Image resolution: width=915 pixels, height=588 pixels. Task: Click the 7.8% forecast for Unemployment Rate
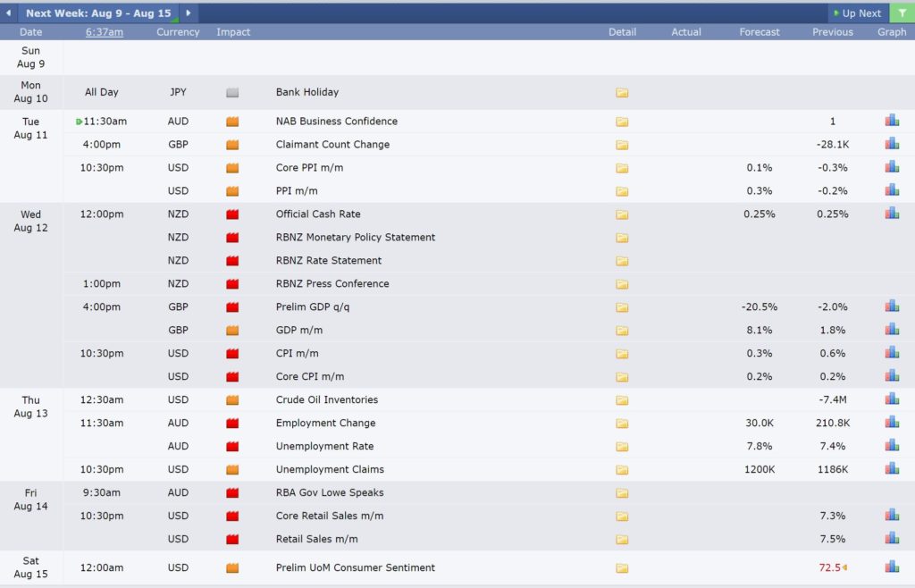click(760, 446)
